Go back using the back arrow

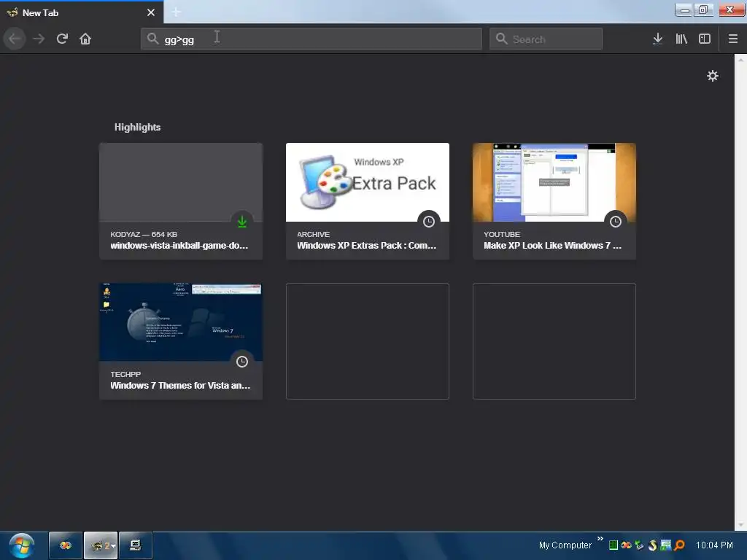click(x=15, y=39)
